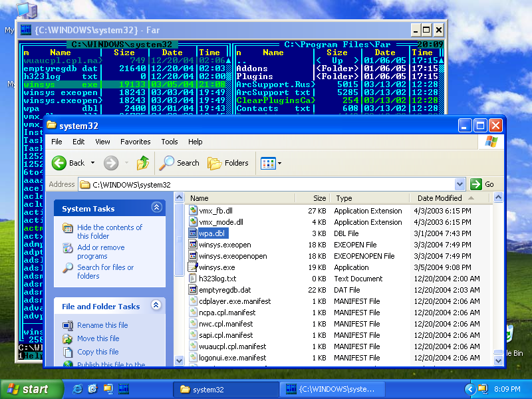Screen dimensions: 532x399
Task: Open the Back button history dropdown
Action: (x=92, y=163)
